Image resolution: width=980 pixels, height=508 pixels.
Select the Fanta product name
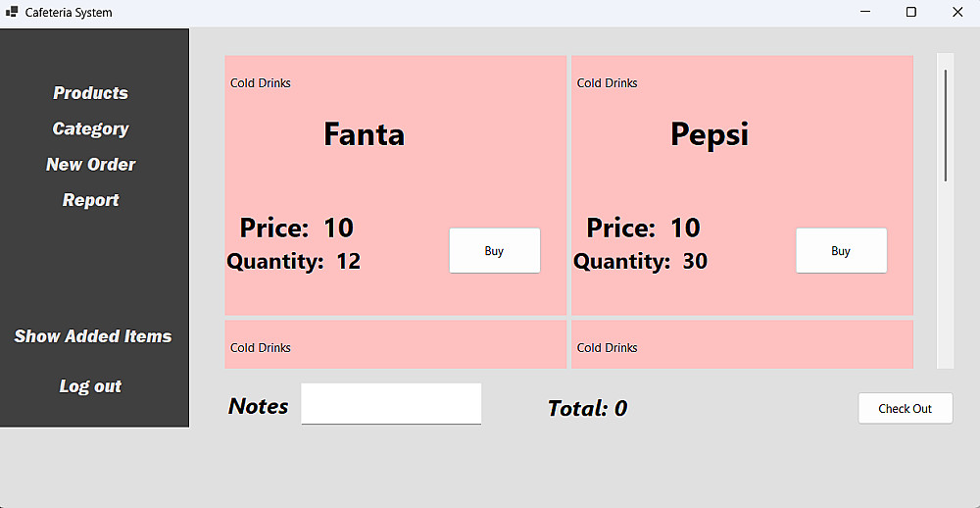[364, 134]
